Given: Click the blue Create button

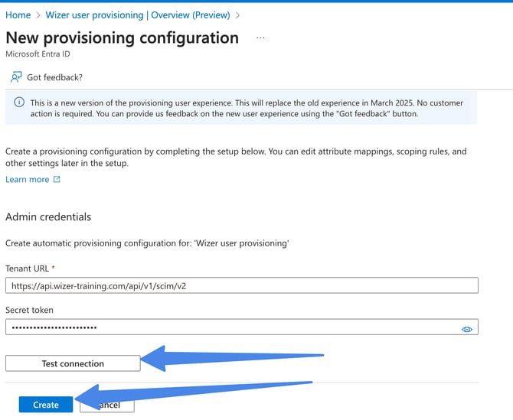Looking at the screenshot, I should [x=46, y=405].
